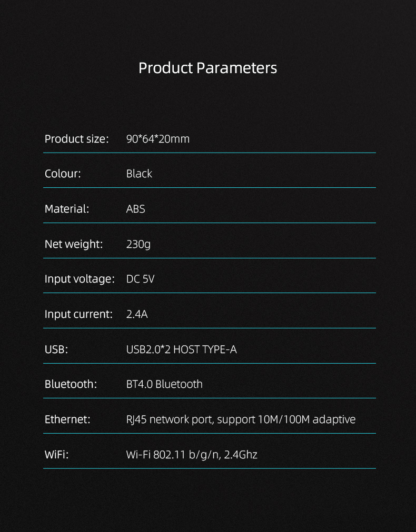Click the USB2.0*2 HOST TYPE-A text
This screenshot has height=532, width=416.
tap(181, 349)
